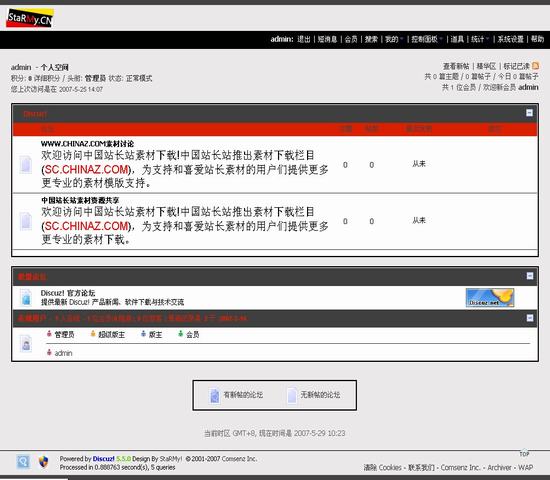Click the Archiver footer link
550x480 pixels.
[x=499, y=467]
